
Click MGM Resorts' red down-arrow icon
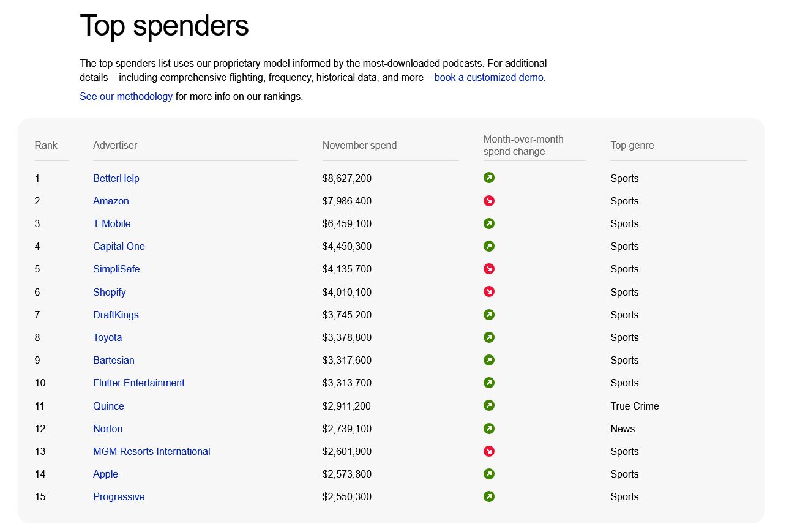(488, 451)
